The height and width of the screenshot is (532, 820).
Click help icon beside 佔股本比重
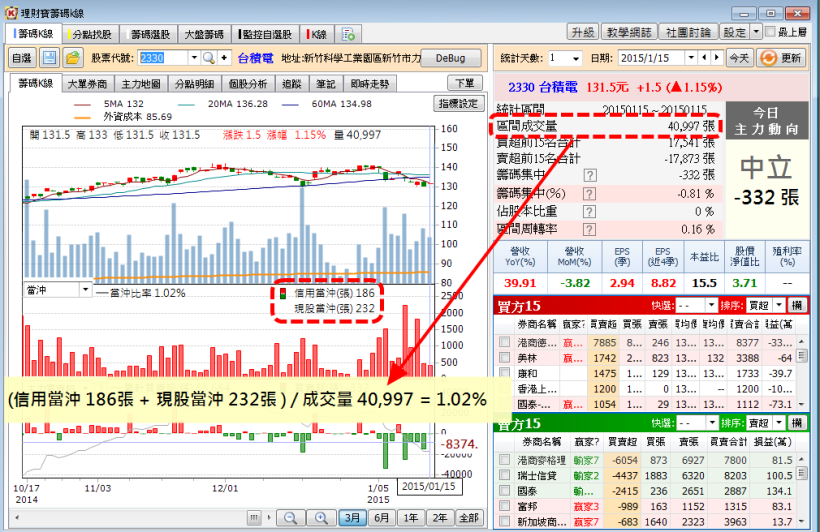589,211
